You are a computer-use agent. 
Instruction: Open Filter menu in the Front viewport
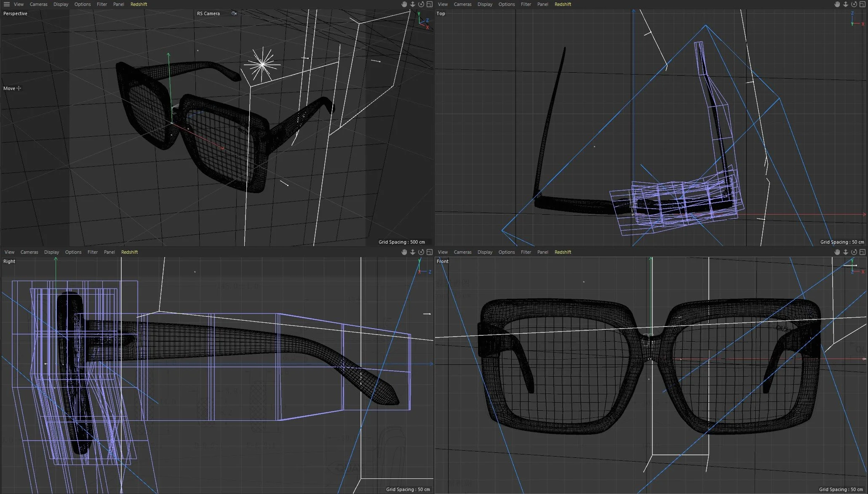pyautogui.click(x=526, y=252)
